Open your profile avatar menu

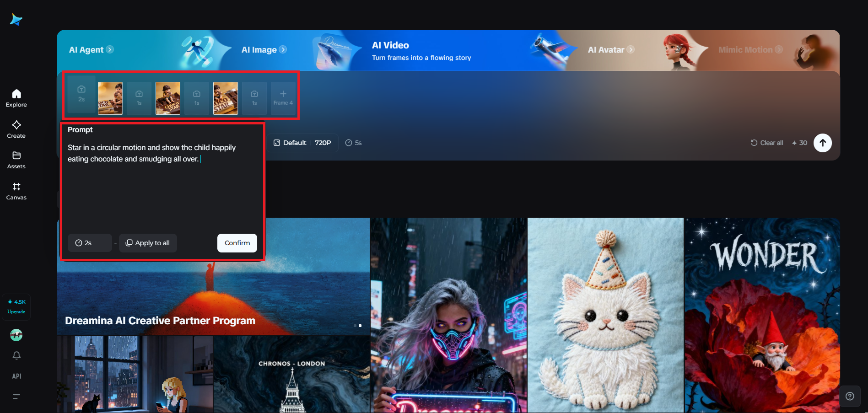point(16,335)
